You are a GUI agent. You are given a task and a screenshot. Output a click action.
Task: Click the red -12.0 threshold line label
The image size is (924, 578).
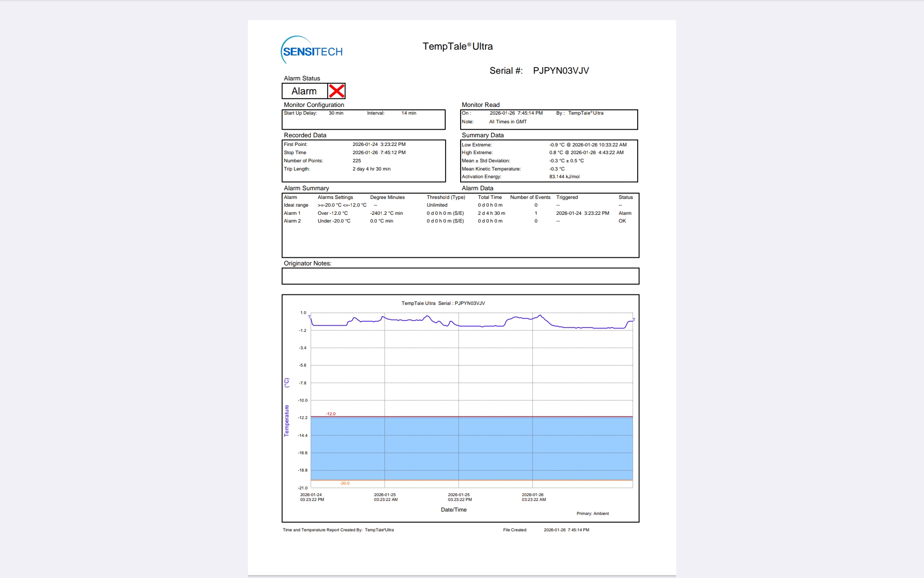pyautogui.click(x=331, y=414)
